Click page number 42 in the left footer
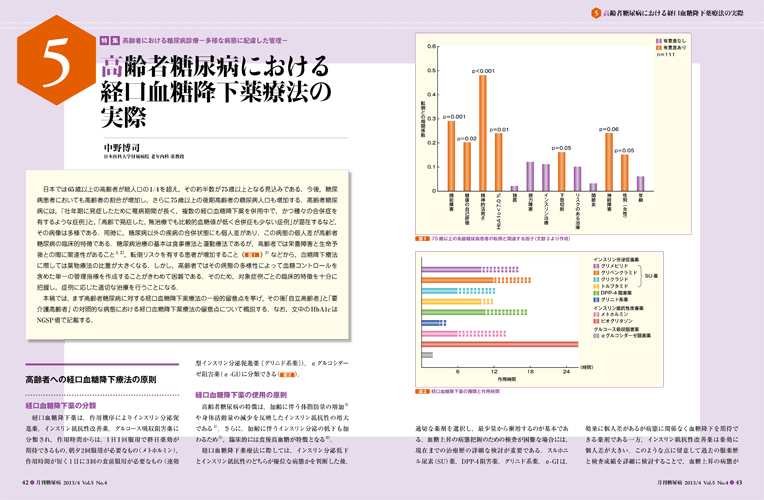Image resolution: width=764 pixels, height=500 pixels. [26, 482]
